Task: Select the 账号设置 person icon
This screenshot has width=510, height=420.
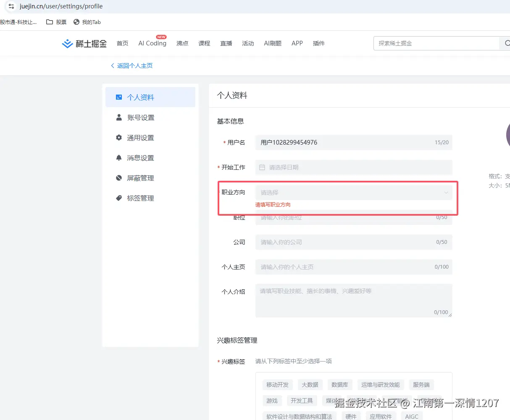Action: (119, 117)
